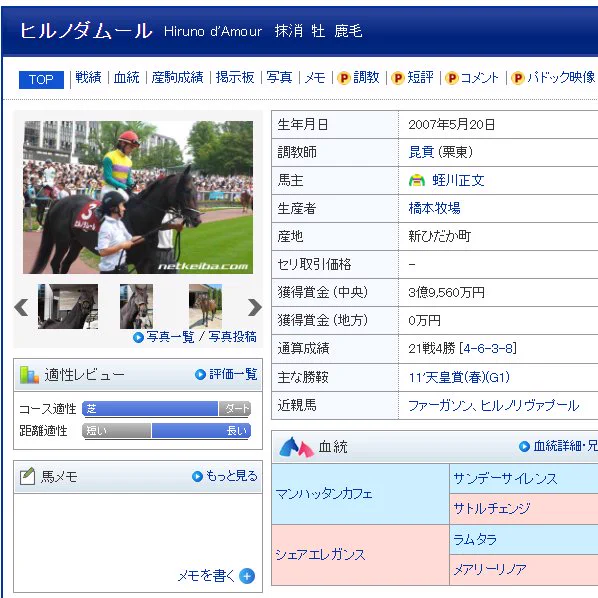Open the 戦績 tab
Screen dimensions: 598x598
click(88, 77)
